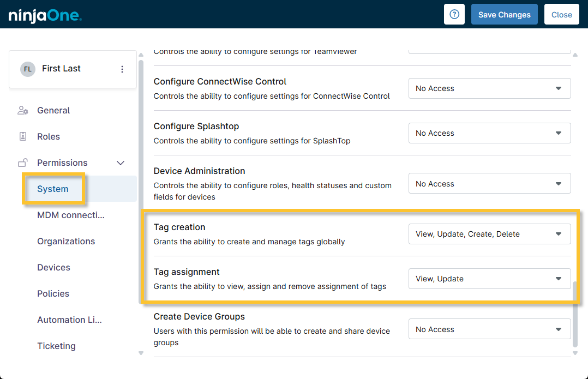Change the Device Administration access dropdown
Image resolution: width=588 pixels, height=379 pixels.
[x=489, y=184]
